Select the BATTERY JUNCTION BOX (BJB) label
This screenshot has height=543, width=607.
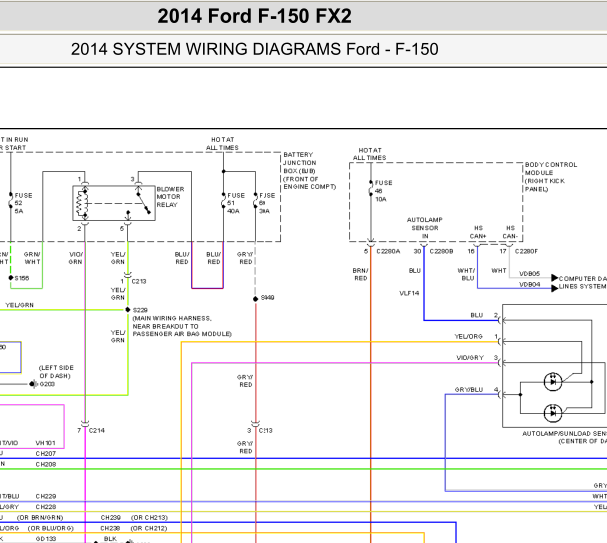coord(309,171)
